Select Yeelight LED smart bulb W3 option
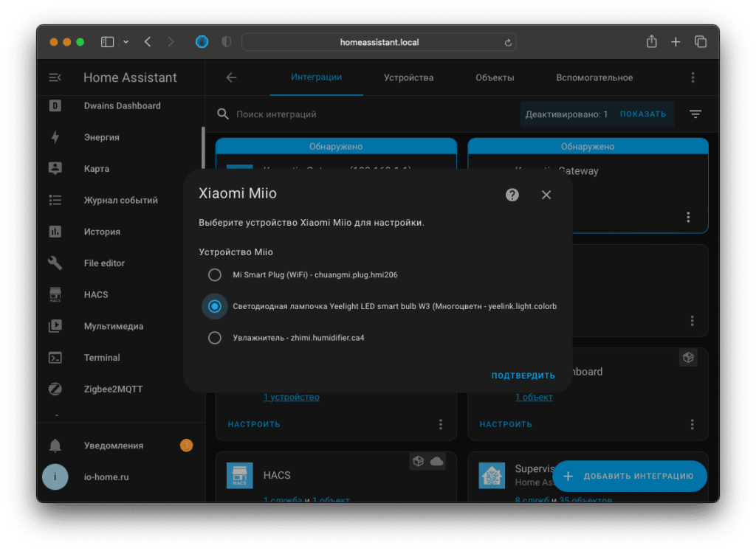 [x=215, y=306]
